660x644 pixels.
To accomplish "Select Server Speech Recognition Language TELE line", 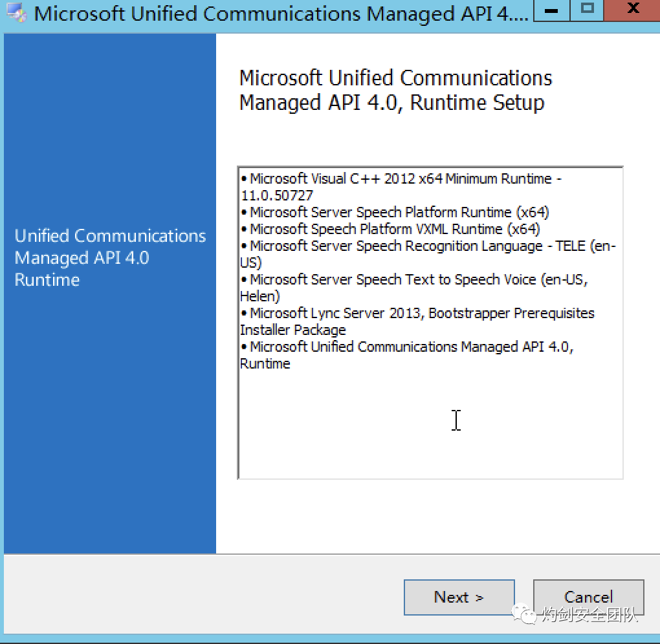I will click(x=428, y=254).
